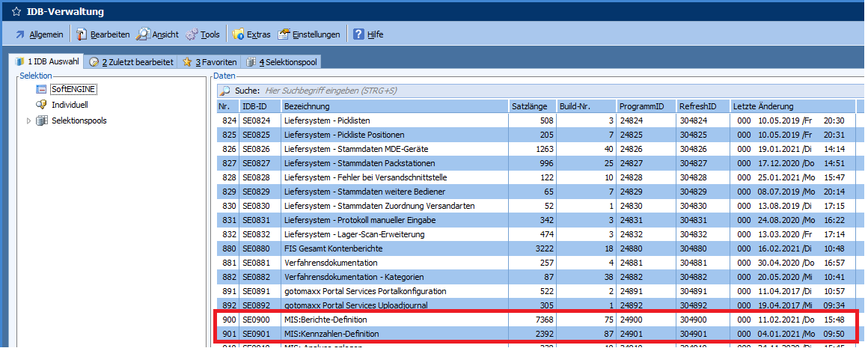This screenshot has width=868, height=354.
Task: Sort by Satzlänge column header
Action: pyautogui.click(x=531, y=106)
